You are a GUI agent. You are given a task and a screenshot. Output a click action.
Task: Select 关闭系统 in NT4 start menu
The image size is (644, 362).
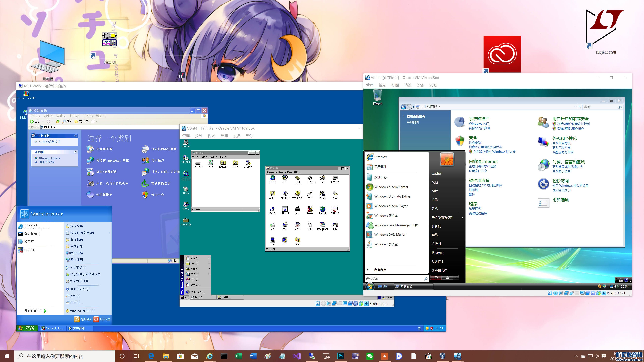[198, 292]
